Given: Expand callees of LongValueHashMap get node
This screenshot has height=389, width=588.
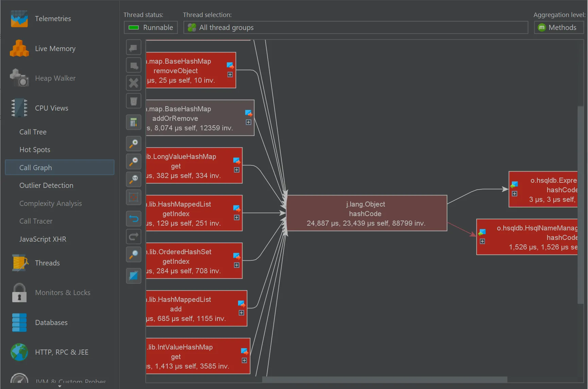Looking at the screenshot, I should tap(237, 169).
